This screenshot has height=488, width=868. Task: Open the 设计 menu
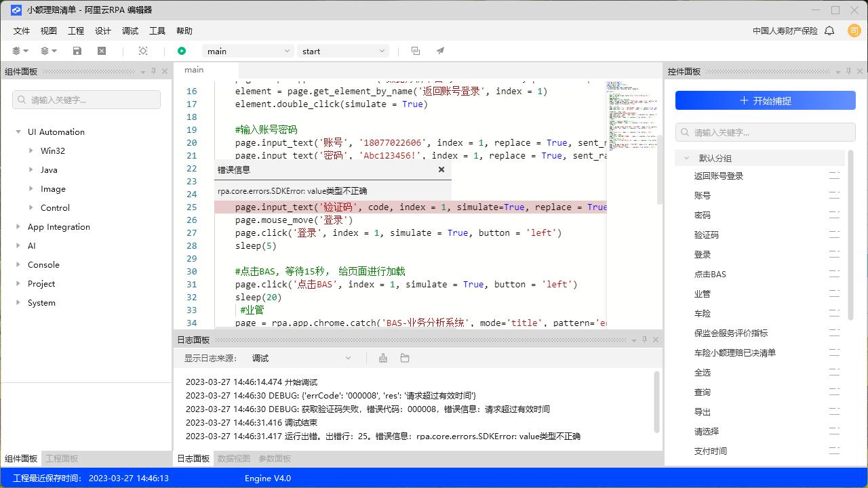click(x=103, y=31)
